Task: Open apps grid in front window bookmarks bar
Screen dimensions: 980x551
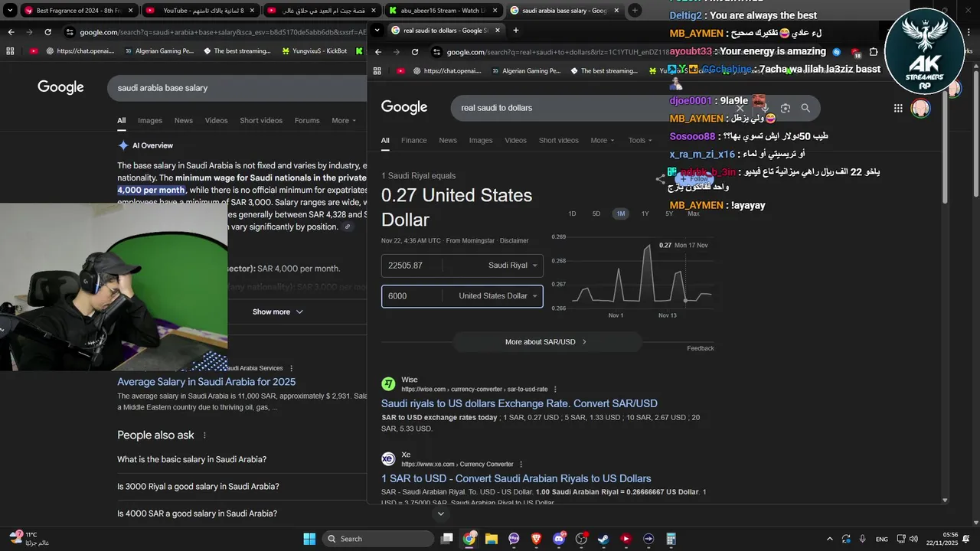Action: coord(377,70)
